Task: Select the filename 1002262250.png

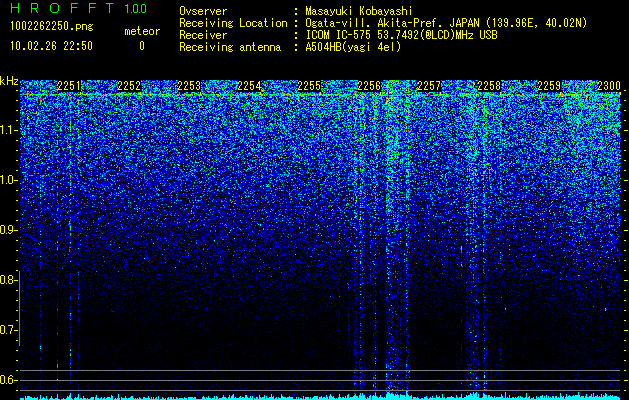Action: point(52,27)
